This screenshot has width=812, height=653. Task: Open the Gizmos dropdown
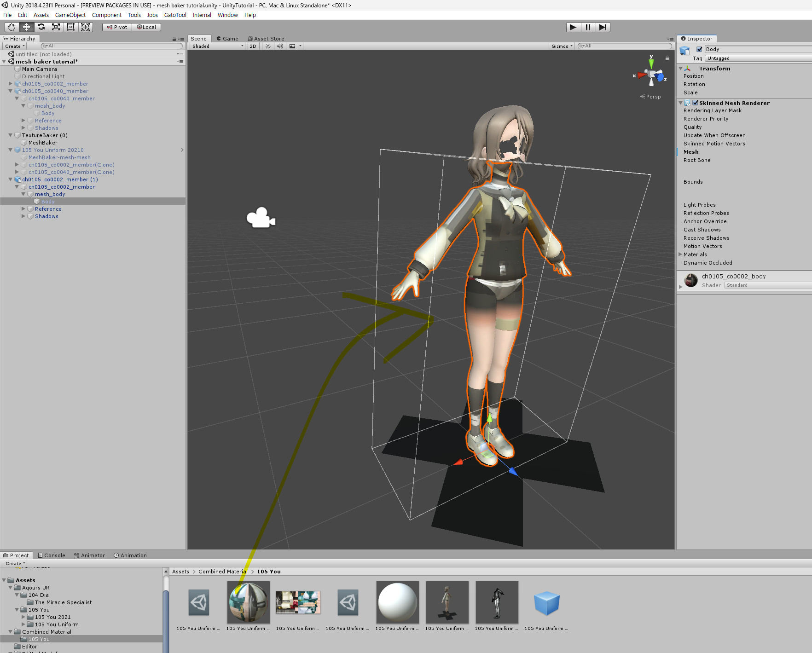pos(562,46)
